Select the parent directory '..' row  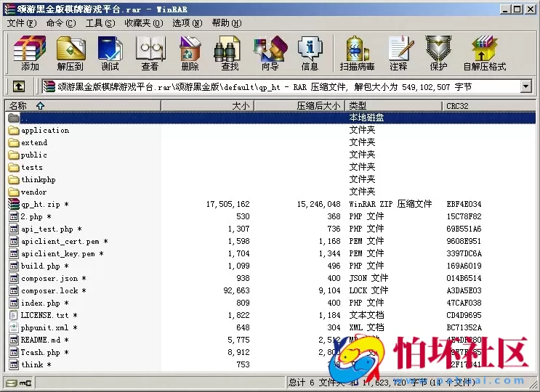tap(270, 118)
